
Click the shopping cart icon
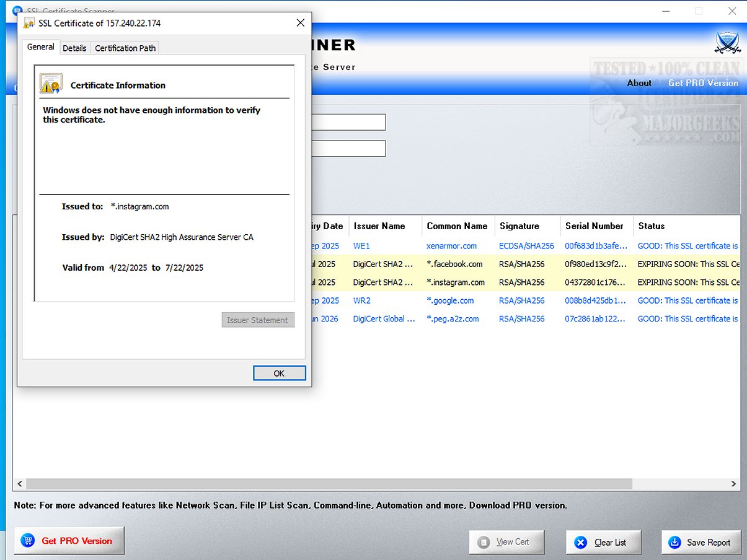pyautogui.click(x=28, y=541)
